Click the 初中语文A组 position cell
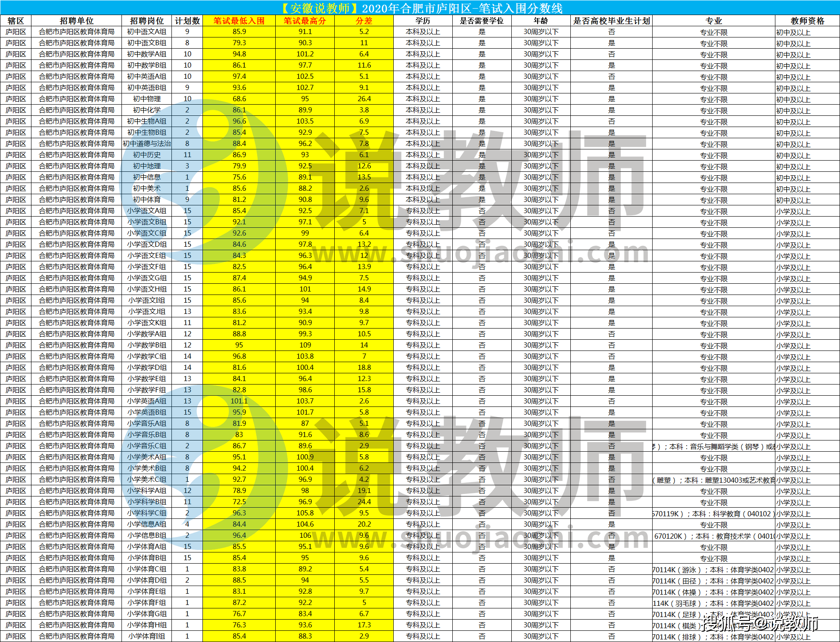Viewport: 840px width, 642px height. [x=146, y=31]
